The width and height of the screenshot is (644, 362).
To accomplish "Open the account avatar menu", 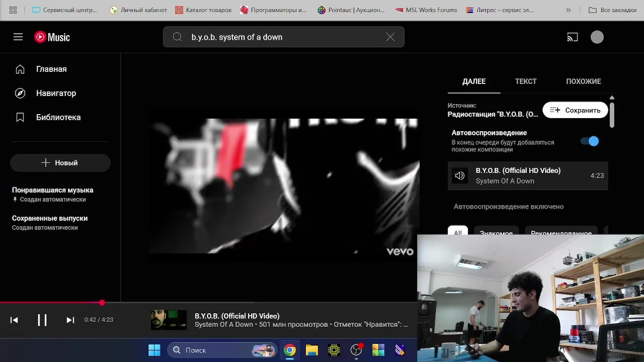I will 597,37.
